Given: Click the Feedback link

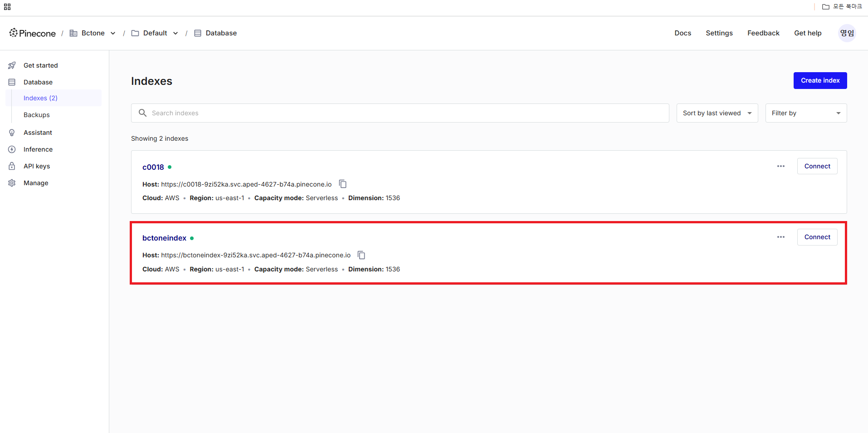Looking at the screenshot, I should [x=763, y=33].
